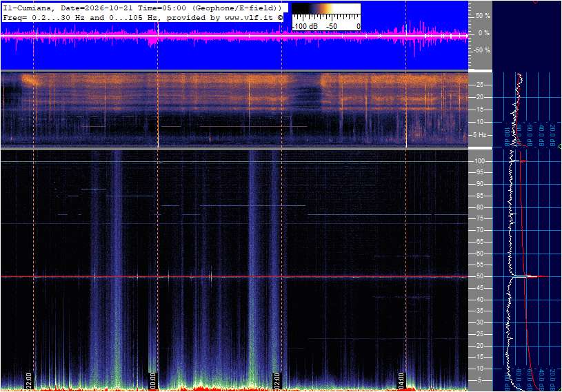
Task: Click the 00:00 time marker label
Action: (152, 380)
